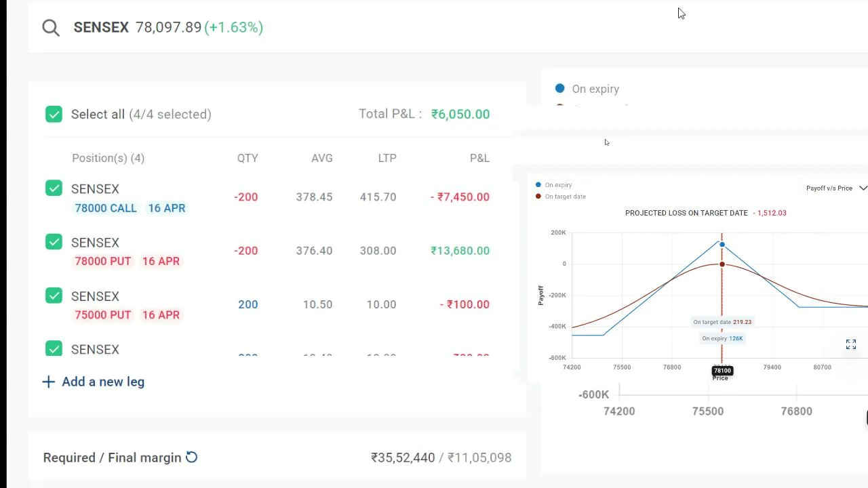
Task: Click the plus icon for new leg
Action: (x=48, y=382)
